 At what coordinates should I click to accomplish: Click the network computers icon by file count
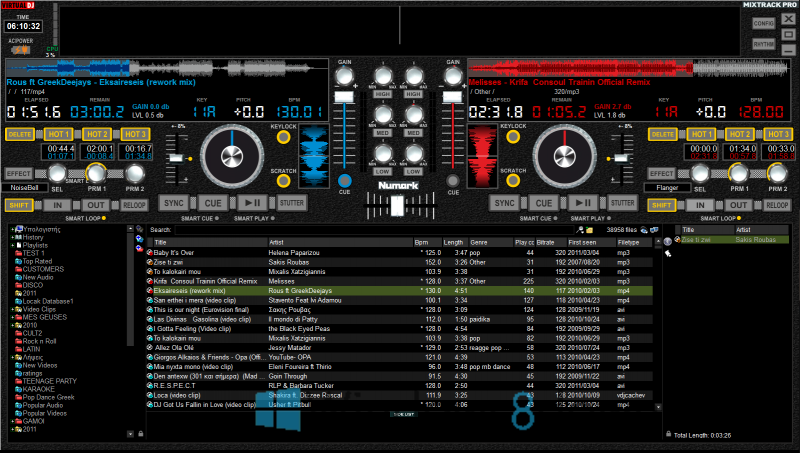654,230
